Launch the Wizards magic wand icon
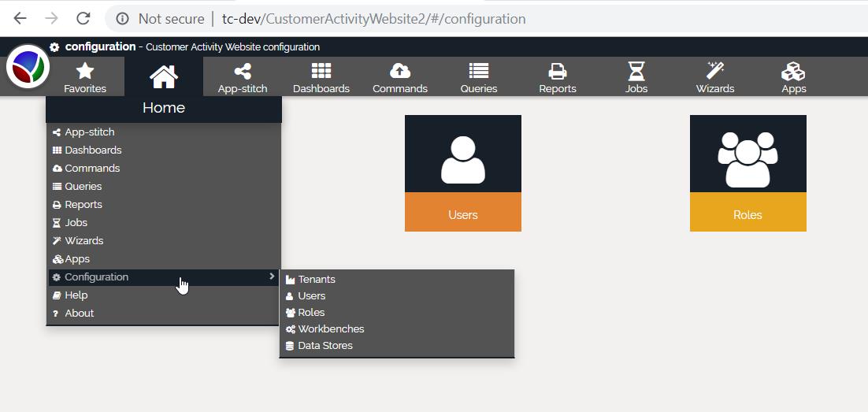The image size is (868, 412). point(715,72)
